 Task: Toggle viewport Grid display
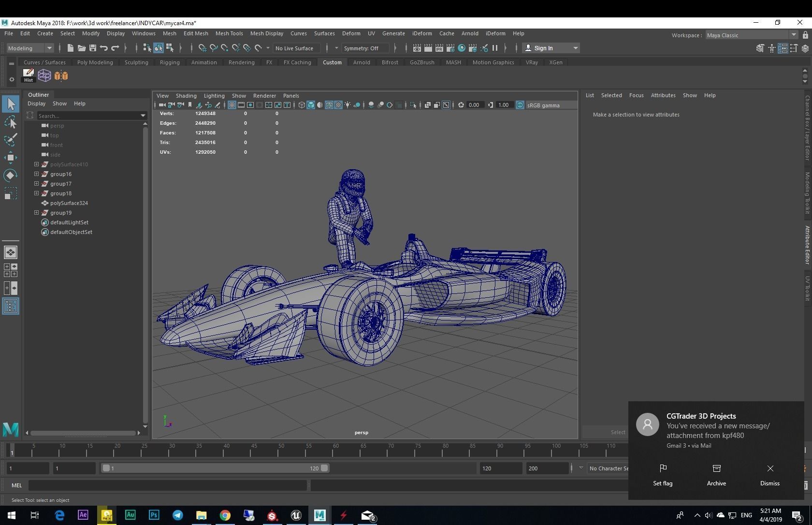232,105
